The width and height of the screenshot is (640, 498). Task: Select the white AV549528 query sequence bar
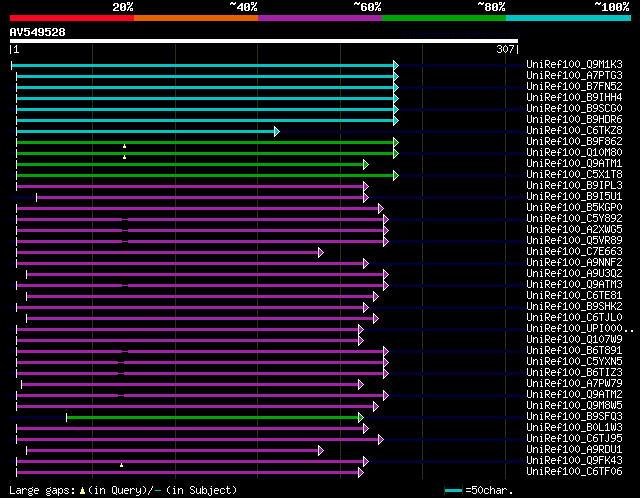pos(264,41)
